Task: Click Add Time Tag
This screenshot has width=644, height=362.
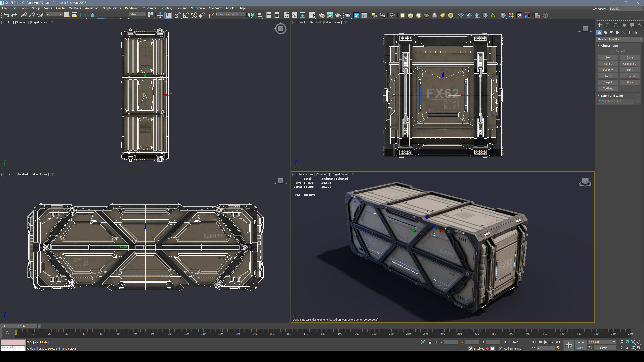Action: [x=512, y=349]
